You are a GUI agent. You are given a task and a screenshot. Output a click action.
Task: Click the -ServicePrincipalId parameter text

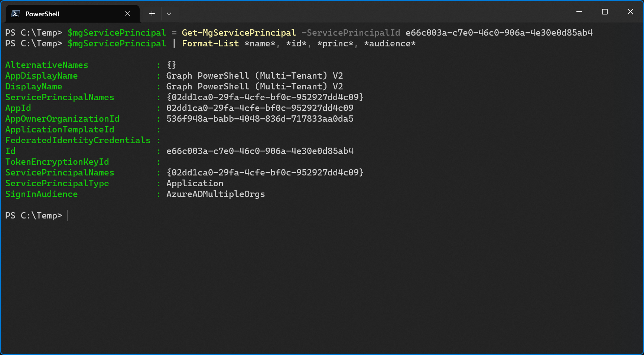pos(351,33)
